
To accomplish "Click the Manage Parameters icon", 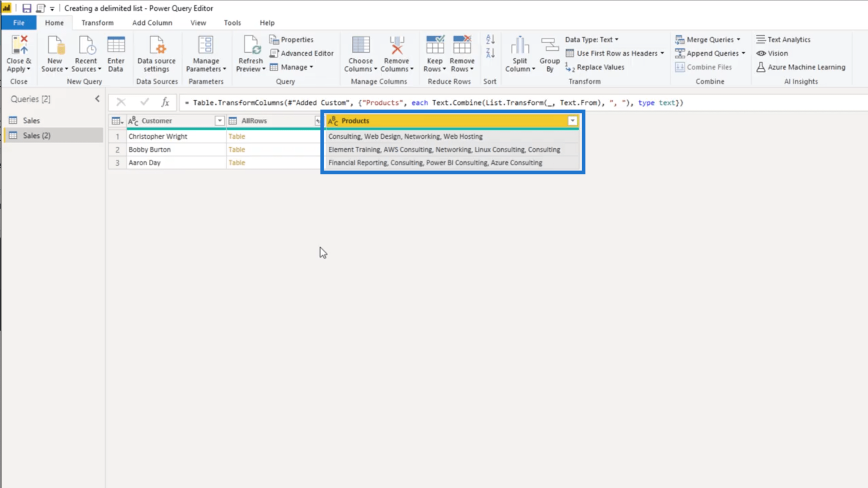I will click(206, 45).
